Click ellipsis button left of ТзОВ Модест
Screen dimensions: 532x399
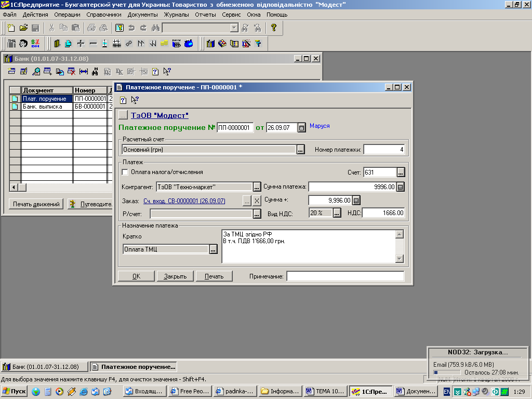coord(123,115)
